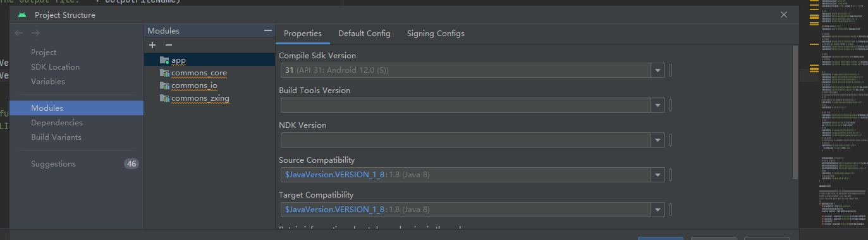Switch to the Default Config tab
The height and width of the screenshot is (240, 868).
[364, 34]
